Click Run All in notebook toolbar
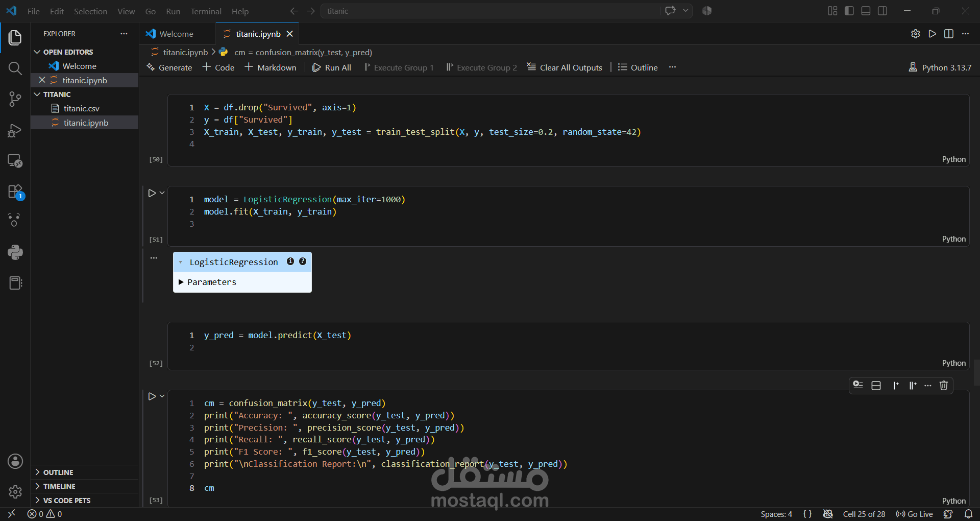 click(x=332, y=67)
